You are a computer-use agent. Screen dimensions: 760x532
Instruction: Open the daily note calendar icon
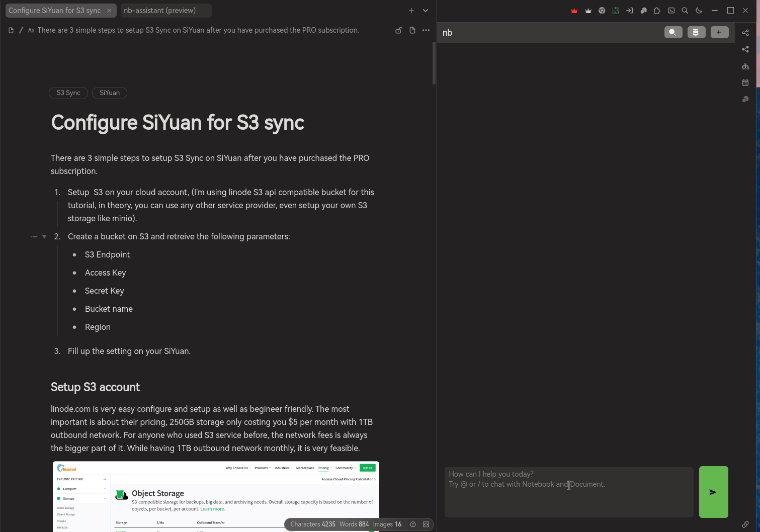[745, 82]
